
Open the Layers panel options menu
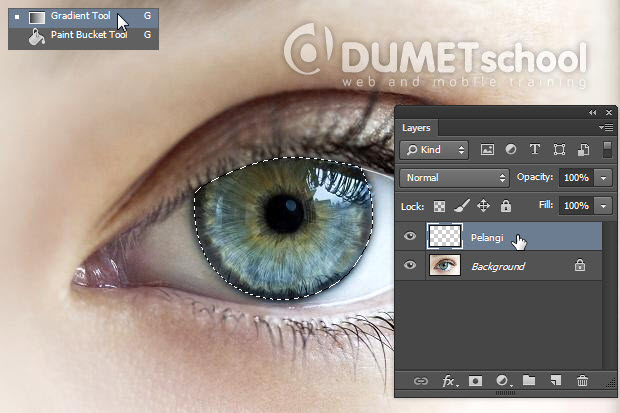[607, 127]
